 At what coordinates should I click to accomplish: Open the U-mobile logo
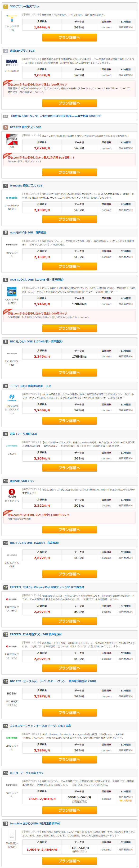pos(12,198)
